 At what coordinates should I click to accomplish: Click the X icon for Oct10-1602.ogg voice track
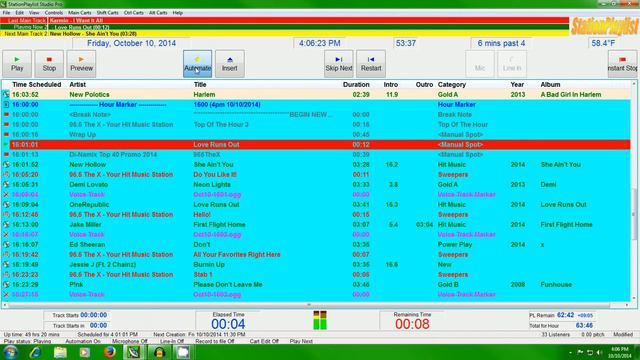click(x=6, y=235)
